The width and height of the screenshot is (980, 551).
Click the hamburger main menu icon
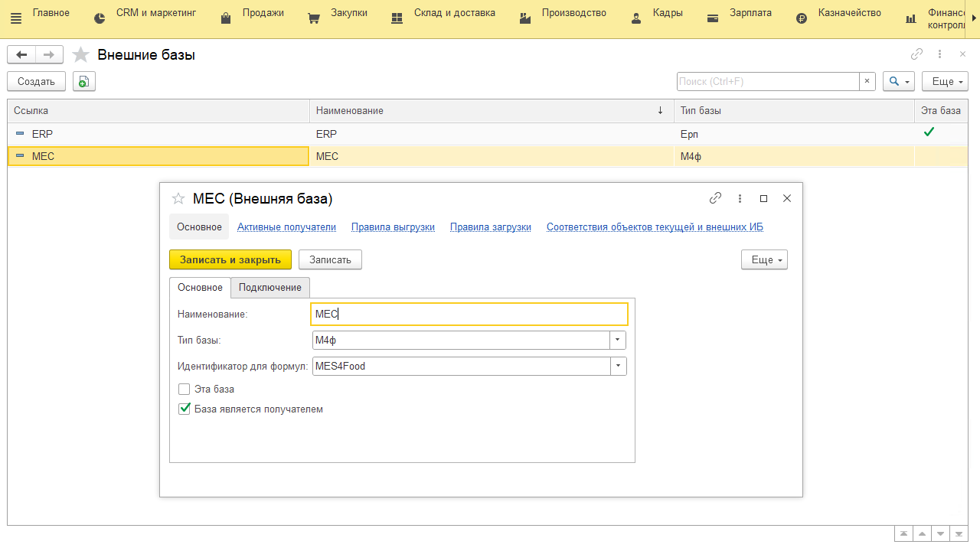coord(16,18)
